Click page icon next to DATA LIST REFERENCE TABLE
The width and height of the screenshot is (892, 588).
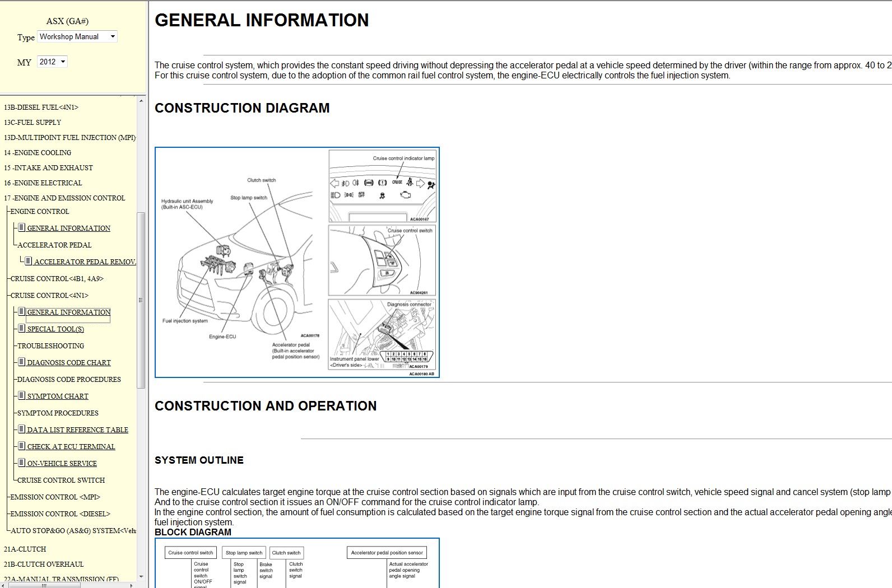click(x=21, y=430)
